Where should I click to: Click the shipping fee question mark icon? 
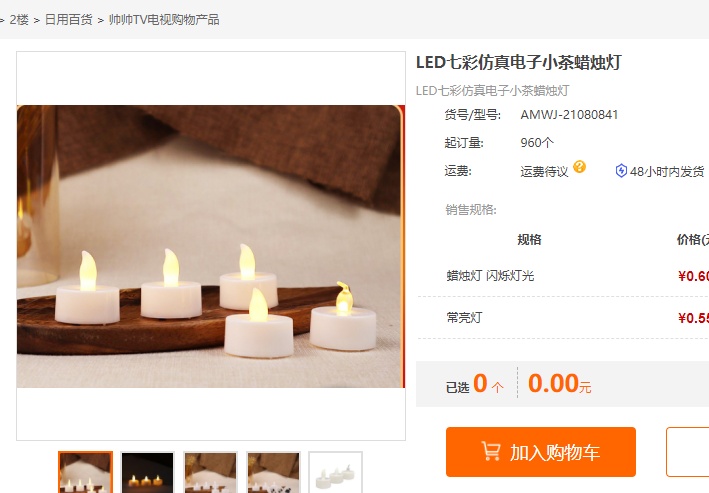[x=579, y=167]
